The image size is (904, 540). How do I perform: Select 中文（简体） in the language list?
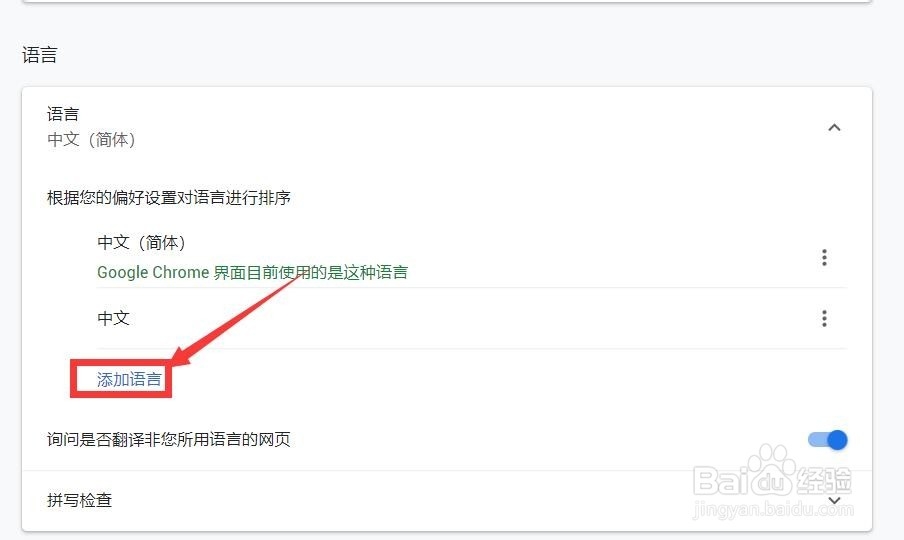pyautogui.click(x=142, y=243)
